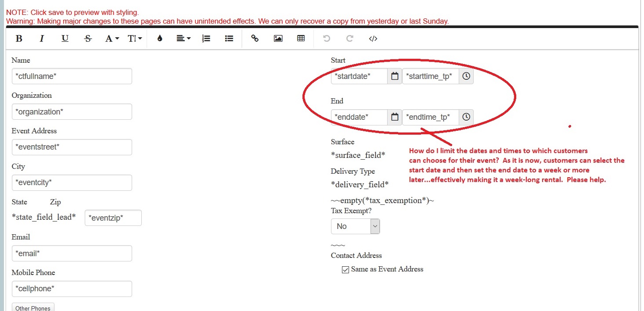
Task: Expand the font color dropdown
Action: click(x=112, y=39)
